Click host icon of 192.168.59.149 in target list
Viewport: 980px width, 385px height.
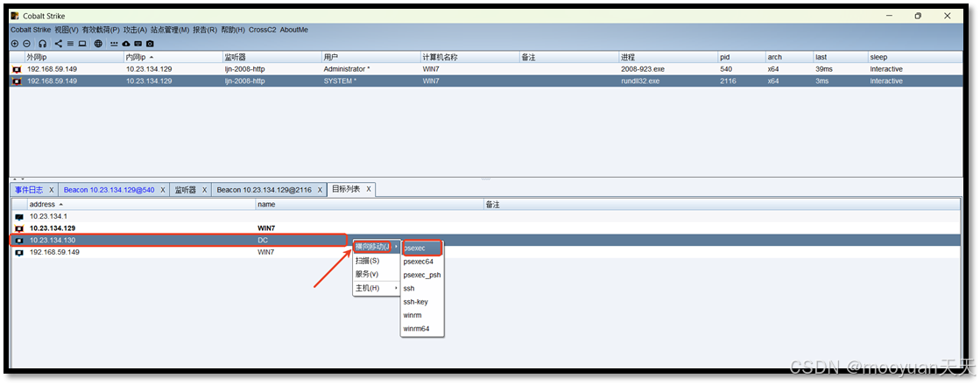pos(19,253)
